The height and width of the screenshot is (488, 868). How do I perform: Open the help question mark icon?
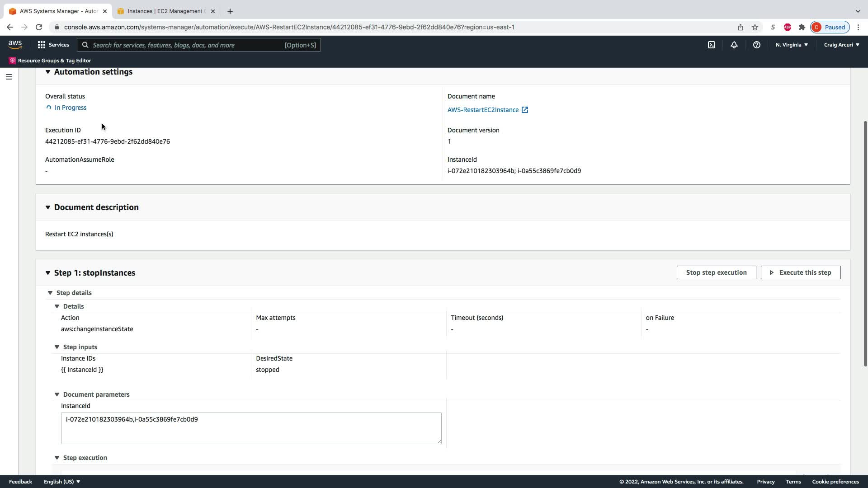click(756, 45)
